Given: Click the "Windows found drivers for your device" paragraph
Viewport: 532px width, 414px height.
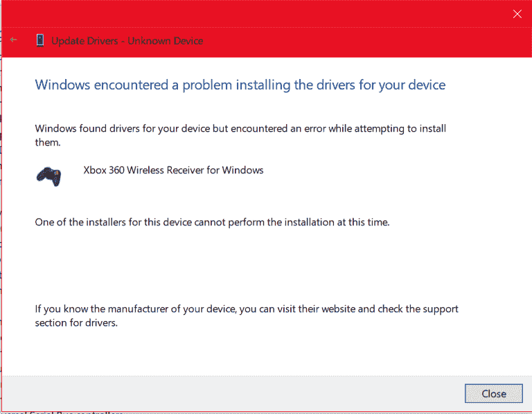Looking at the screenshot, I should (240, 135).
